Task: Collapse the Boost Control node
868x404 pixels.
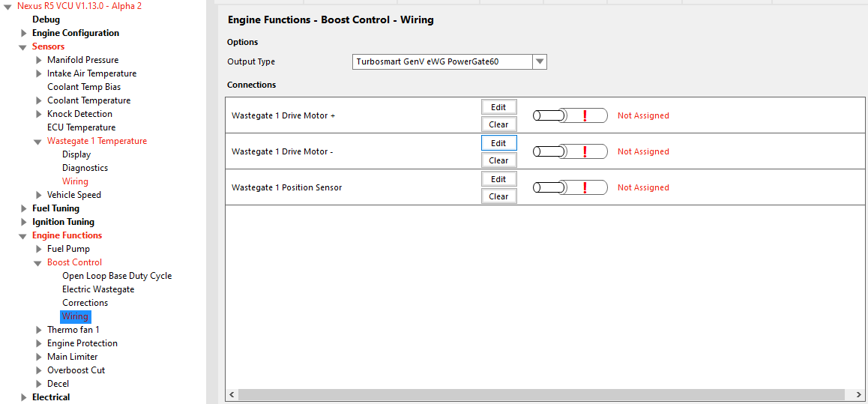Action: pyautogui.click(x=37, y=263)
